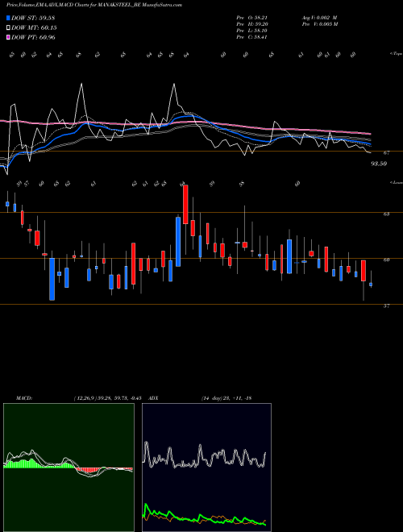
Task: Click the MACD '(12,26,9) 59.28, 59.73, -0.45' values
Action: 107,398
